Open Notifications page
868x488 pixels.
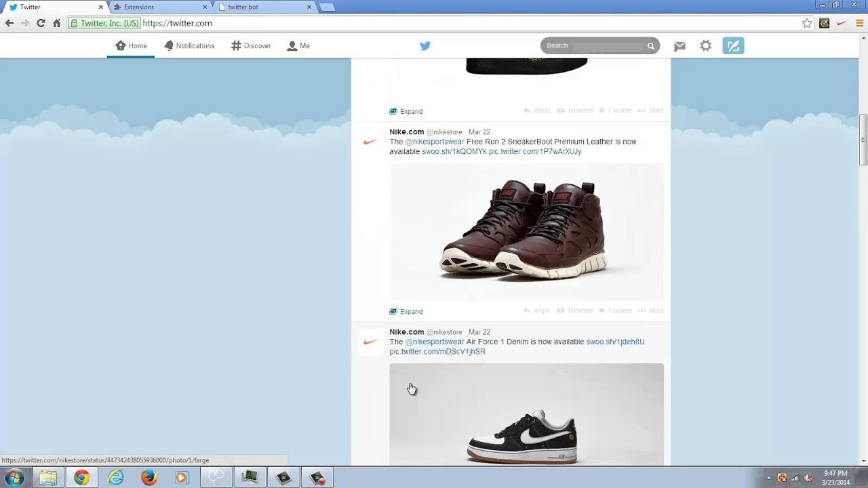click(x=189, y=46)
